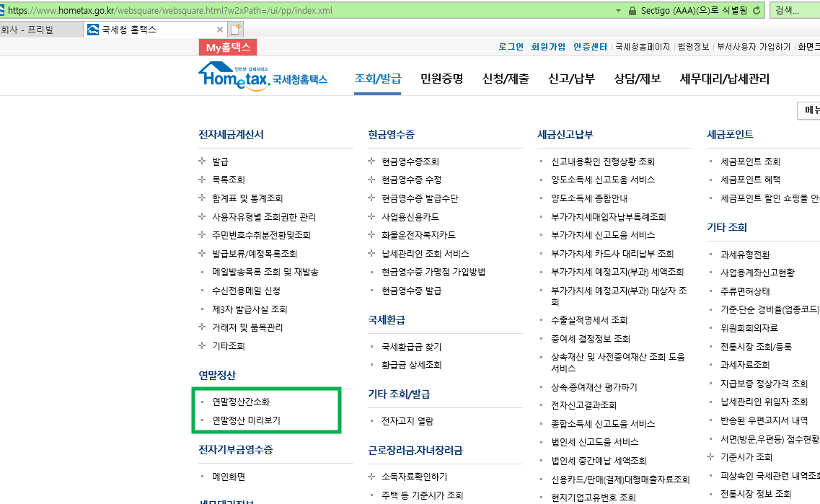Click 부서사용자 가입하기 link
Image resolution: width=820 pixels, height=504 pixels.
[754, 47]
